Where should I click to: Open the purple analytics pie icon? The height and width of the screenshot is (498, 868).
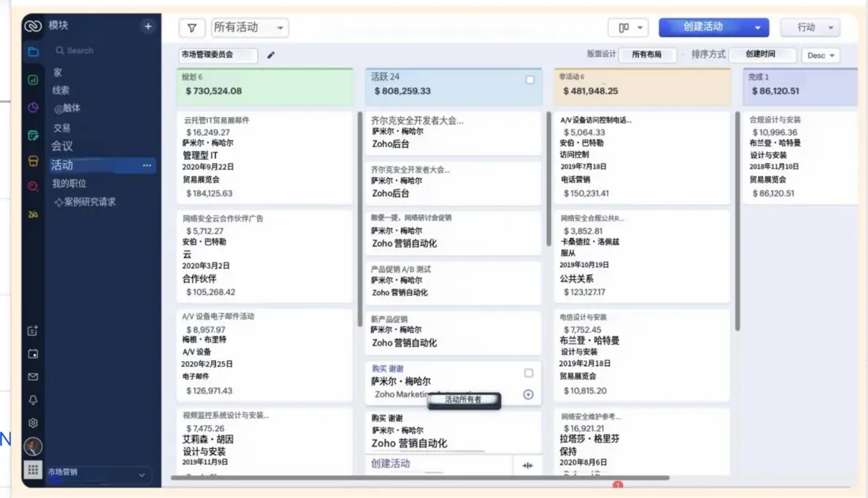[33, 108]
